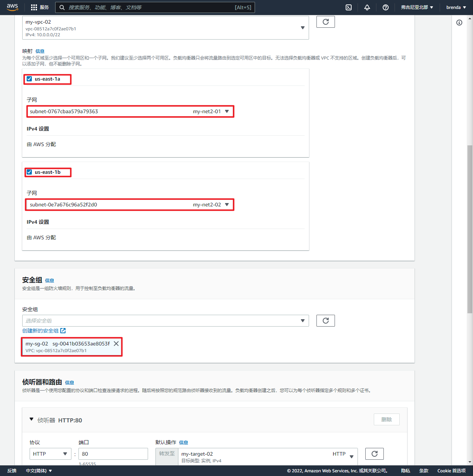Viewport: 473px width, 476px height.
Task: Open the 弗吉尼亚北部 region dropdown
Action: point(417,7)
